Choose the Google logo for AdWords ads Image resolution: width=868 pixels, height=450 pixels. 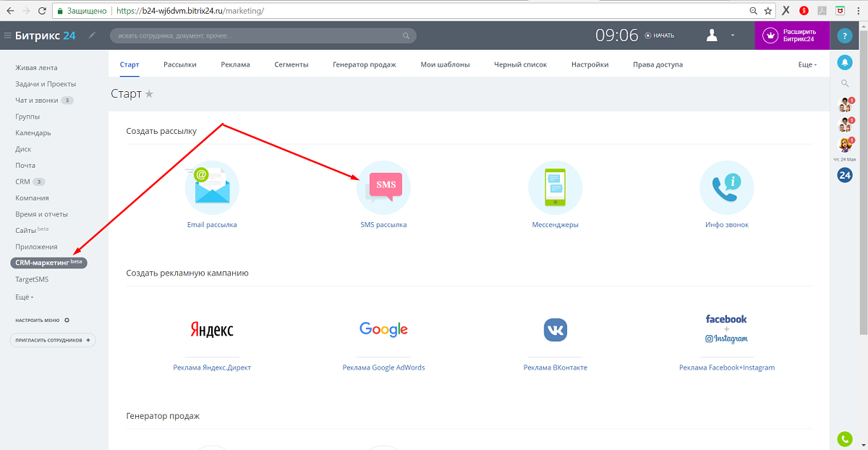pyautogui.click(x=383, y=330)
